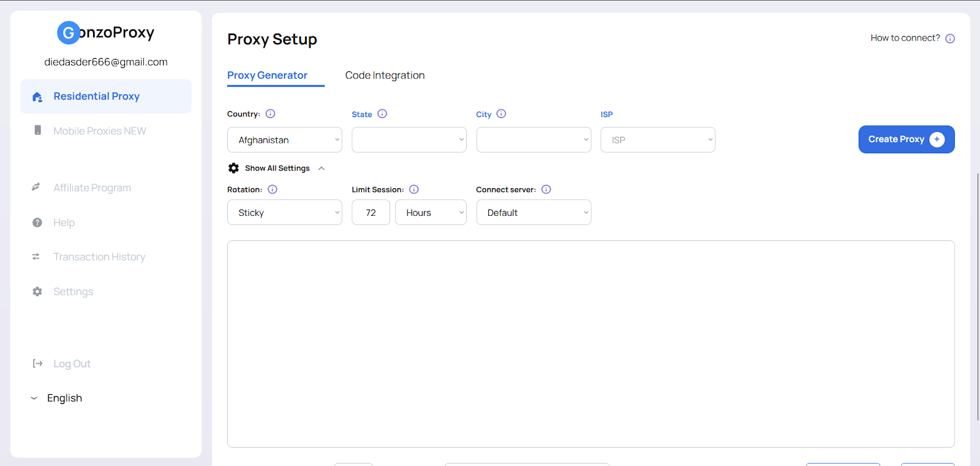
Task: Collapse the Show All Settings chevron
Action: (322, 169)
